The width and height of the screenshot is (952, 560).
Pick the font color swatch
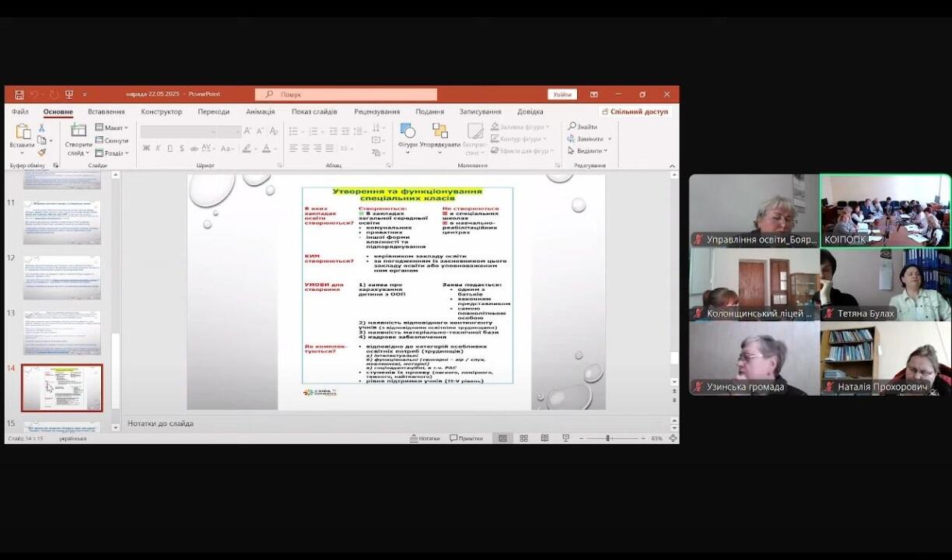tap(266, 148)
